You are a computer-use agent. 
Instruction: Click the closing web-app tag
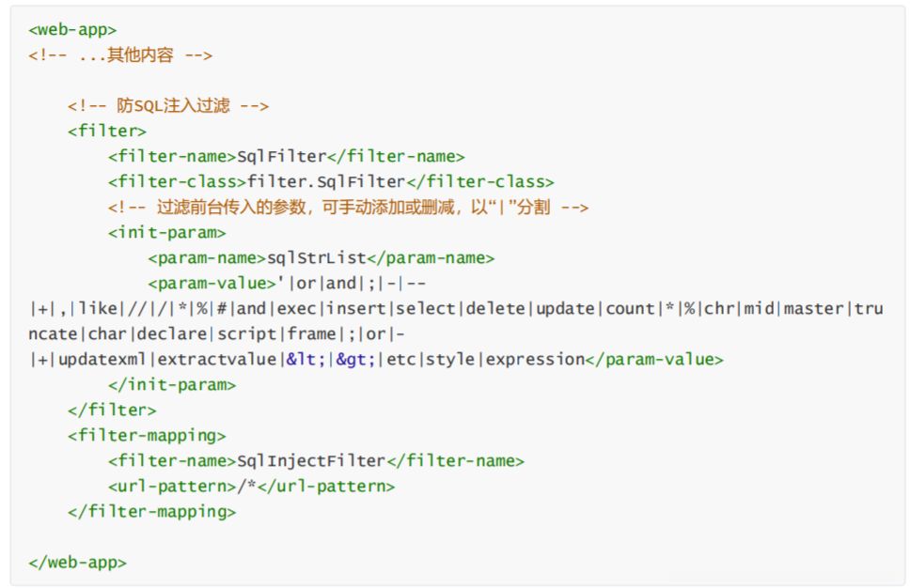point(77,563)
